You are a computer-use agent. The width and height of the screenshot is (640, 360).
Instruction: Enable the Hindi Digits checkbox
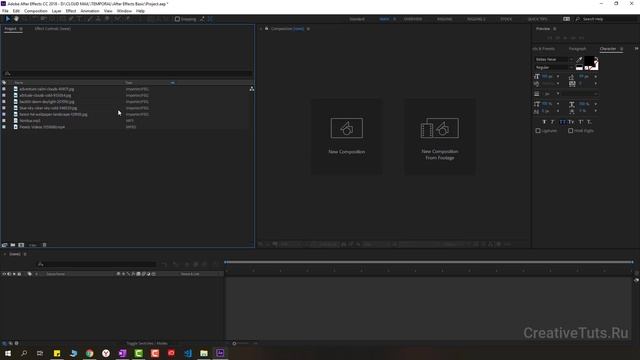tap(571, 131)
